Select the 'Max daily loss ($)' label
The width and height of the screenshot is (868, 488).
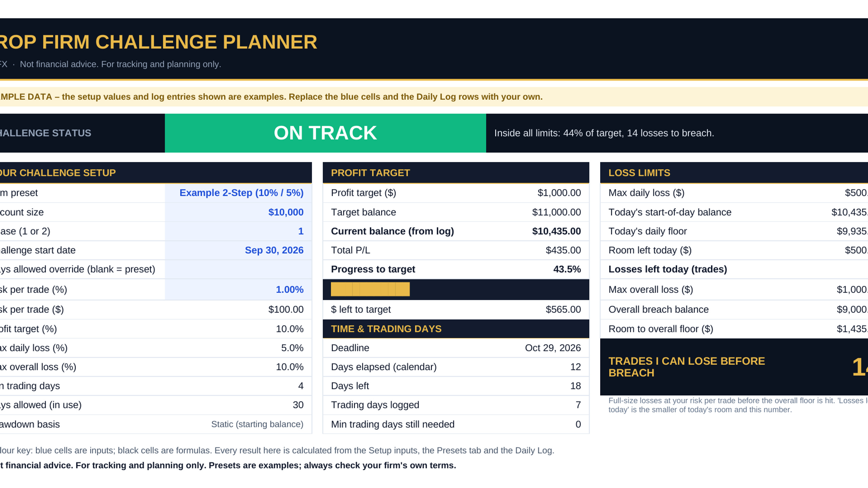(646, 193)
